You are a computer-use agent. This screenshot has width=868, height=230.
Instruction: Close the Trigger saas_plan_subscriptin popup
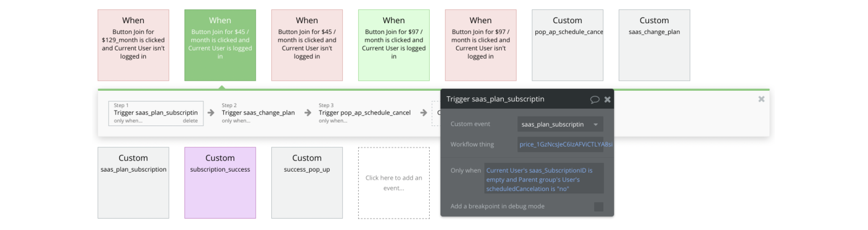tap(607, 99)
